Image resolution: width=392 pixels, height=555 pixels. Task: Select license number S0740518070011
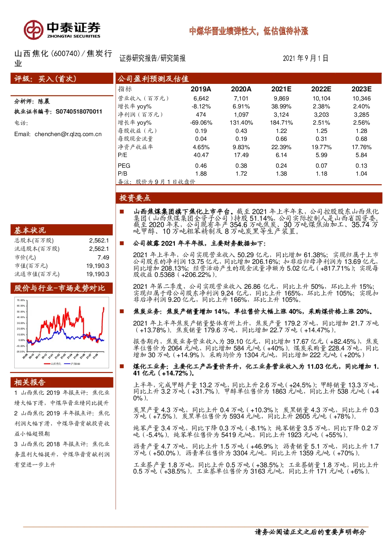(79, 112)
